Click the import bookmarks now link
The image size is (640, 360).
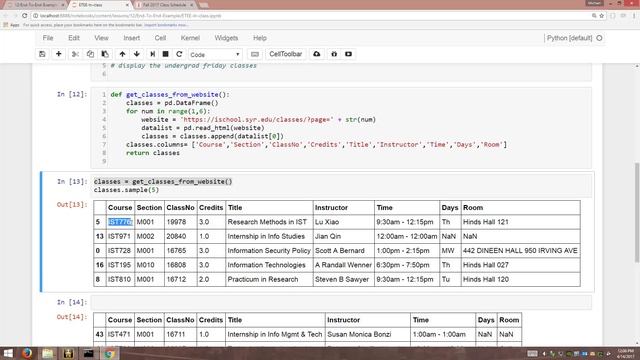point(166,25)
